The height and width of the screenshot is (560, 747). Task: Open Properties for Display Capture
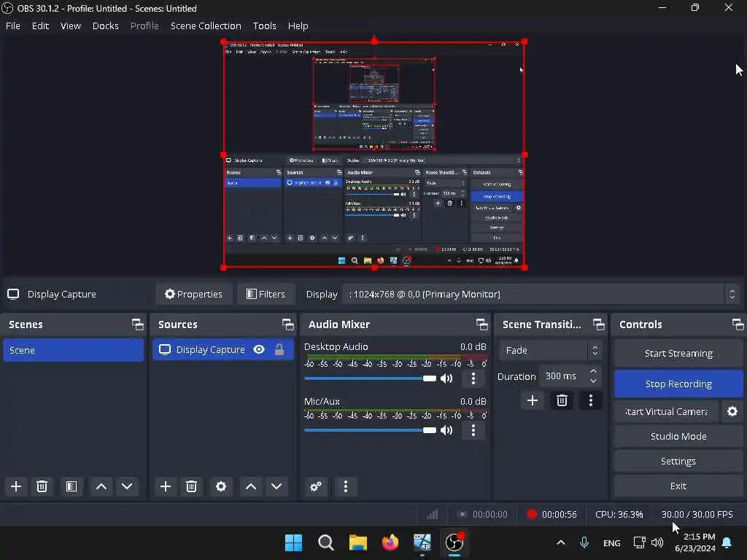(x=193, y=295)
